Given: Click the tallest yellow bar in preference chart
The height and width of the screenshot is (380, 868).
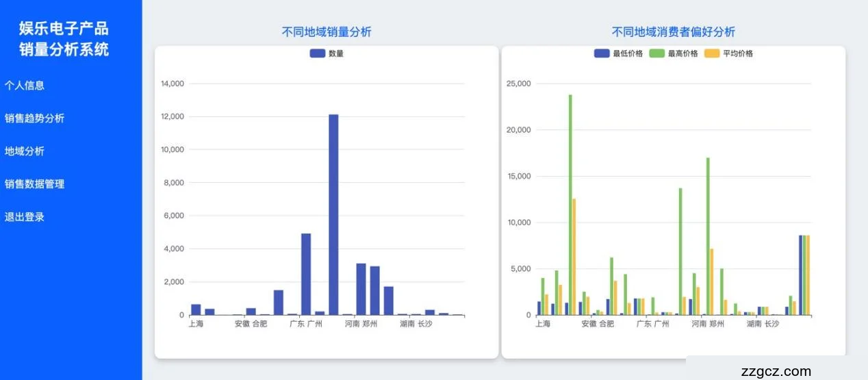Looking at the screenshot, I should coord(574,257).
